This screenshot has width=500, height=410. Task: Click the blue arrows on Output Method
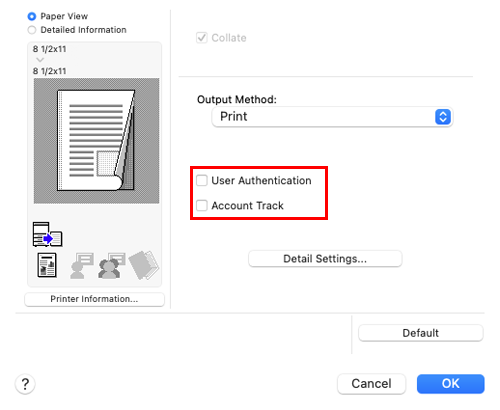click(x=443, y=117)
